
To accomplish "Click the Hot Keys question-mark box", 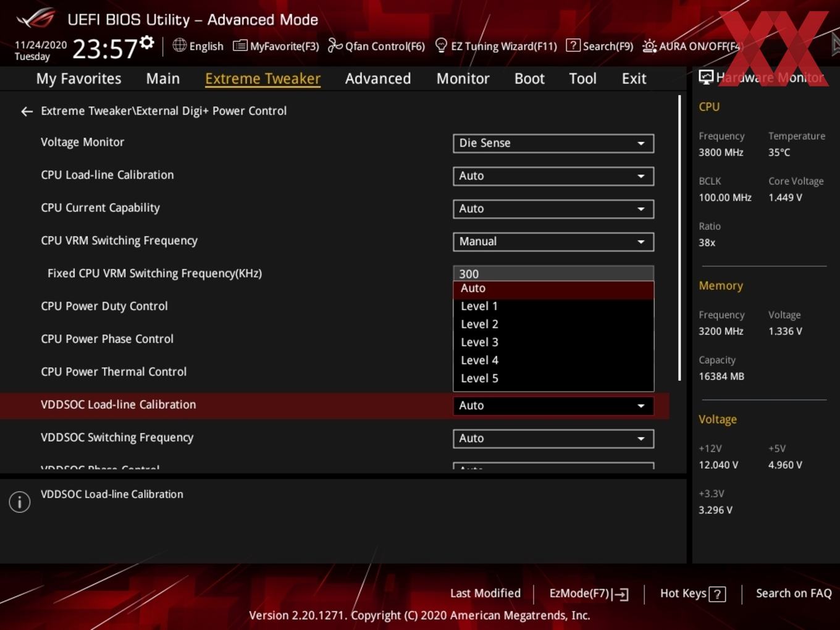I will click(717, 594).
